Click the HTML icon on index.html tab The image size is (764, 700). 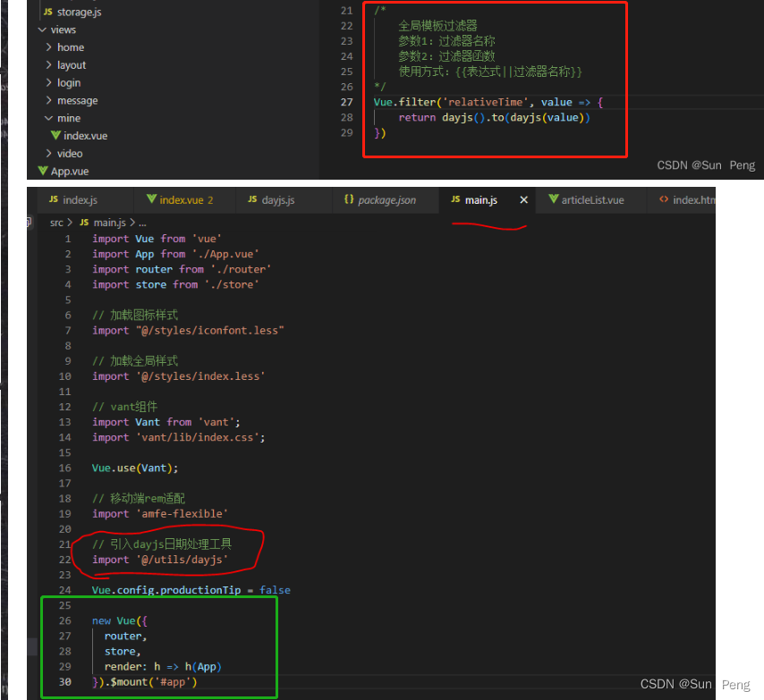(664, 199)
